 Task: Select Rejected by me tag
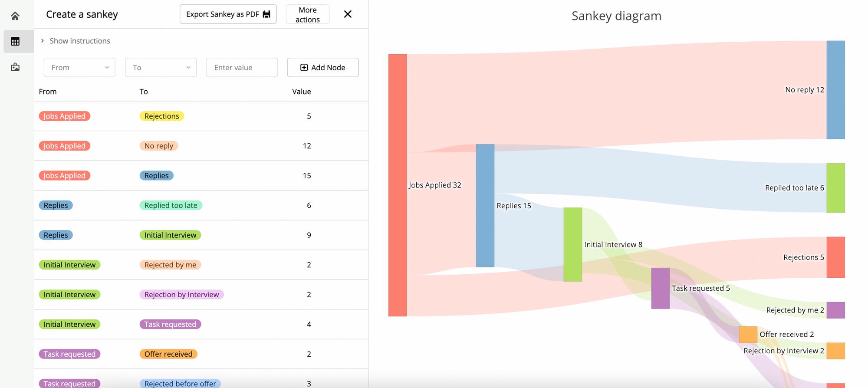[170, 265]
